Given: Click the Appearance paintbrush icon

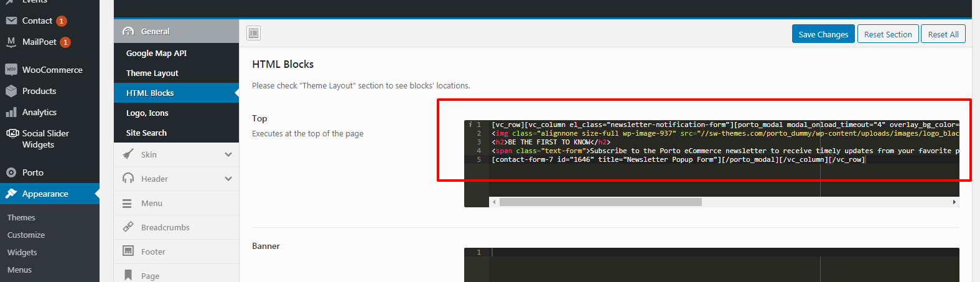Looking at the screenshot, I should tap(11, 194).
